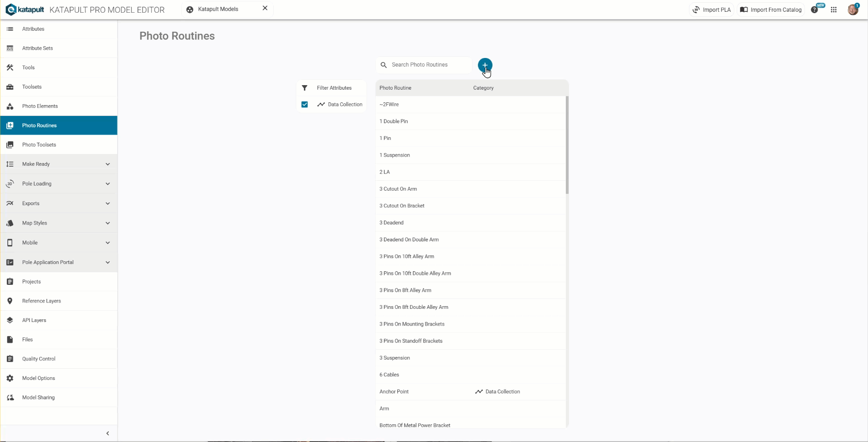Expand the Mobile section chevron

(108, 243)
